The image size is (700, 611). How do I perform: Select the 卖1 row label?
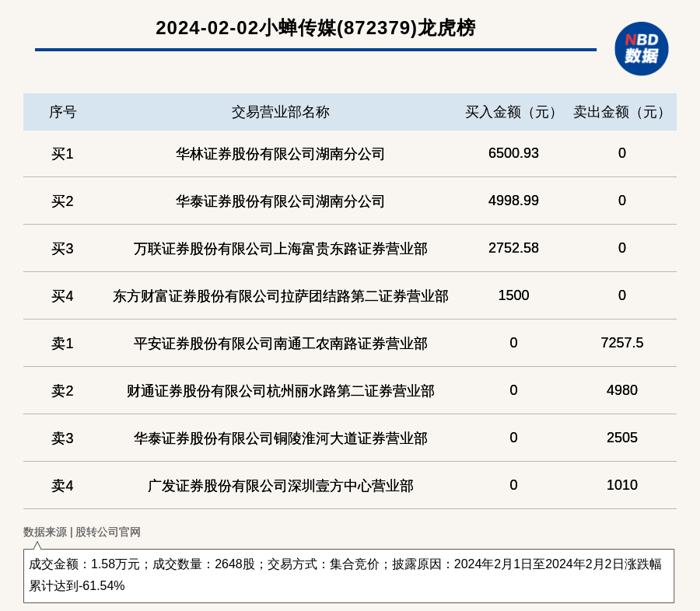[x=62, y=344]
